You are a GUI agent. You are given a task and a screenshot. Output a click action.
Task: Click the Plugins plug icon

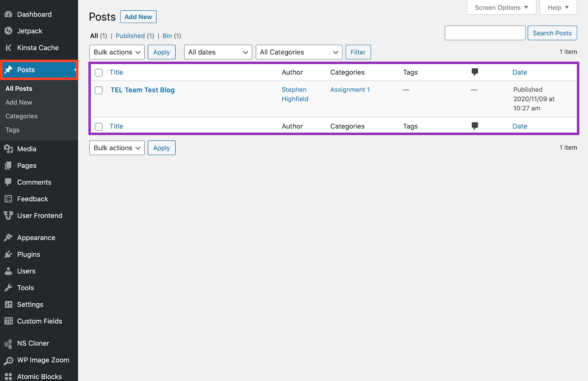(x=8, y=254)
